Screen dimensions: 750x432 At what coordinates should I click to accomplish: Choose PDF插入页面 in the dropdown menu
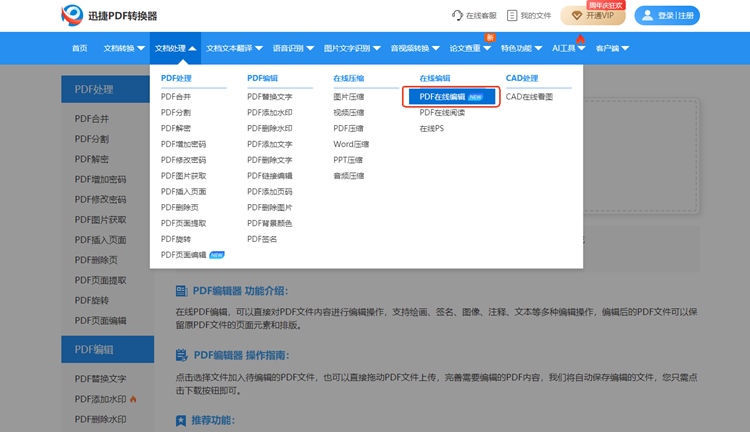(x=183, y=191)
